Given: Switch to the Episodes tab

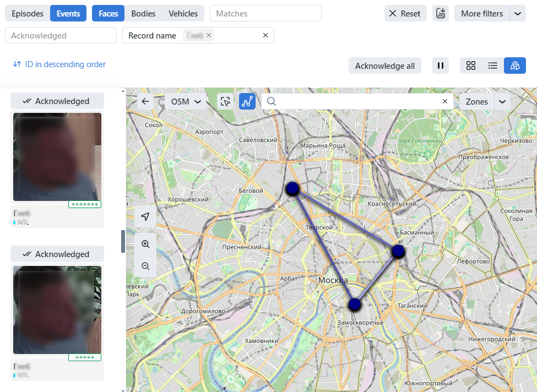Looking at the screenshot, I should point(27,13).
